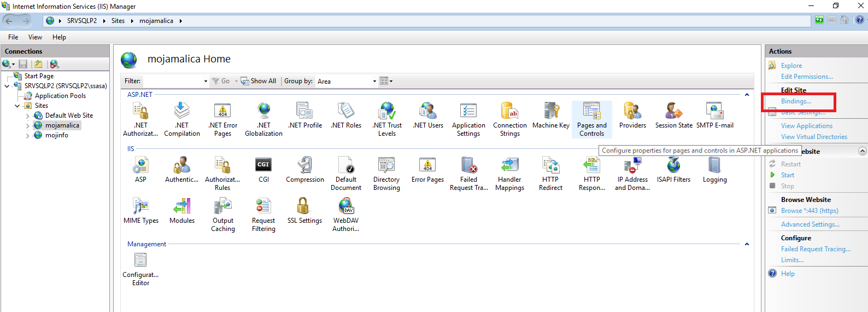Open WebDAV Authoring Rules feature
Viewport: 868px width, 312px height.
pyautogui.click(x=346, y=214)
